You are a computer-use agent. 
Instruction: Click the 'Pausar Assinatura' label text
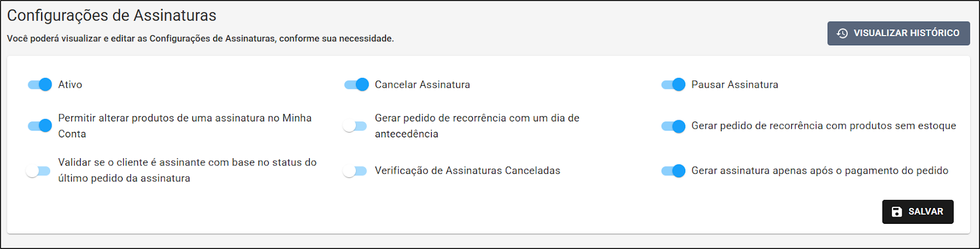coord(735,85)
